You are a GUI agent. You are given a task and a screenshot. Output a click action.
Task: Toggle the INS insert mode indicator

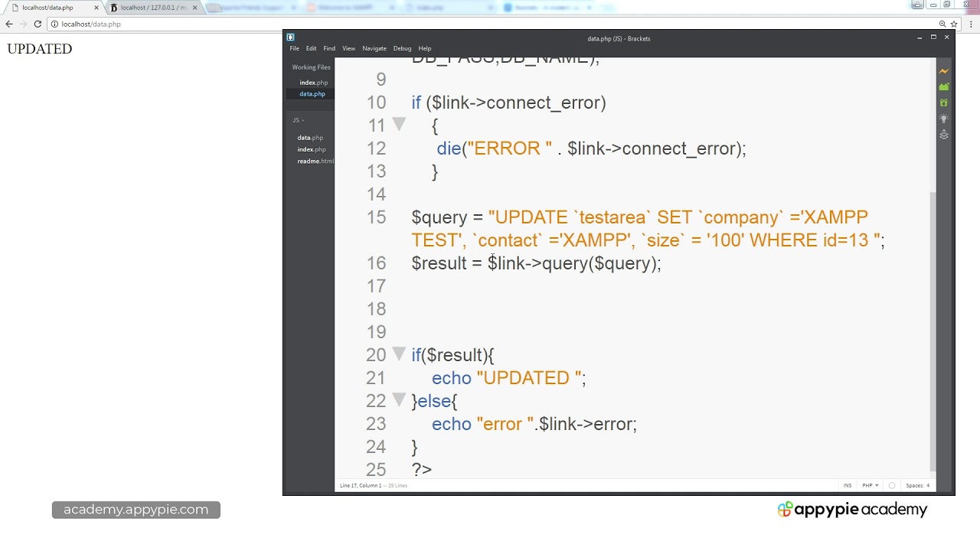coord(848,485)
